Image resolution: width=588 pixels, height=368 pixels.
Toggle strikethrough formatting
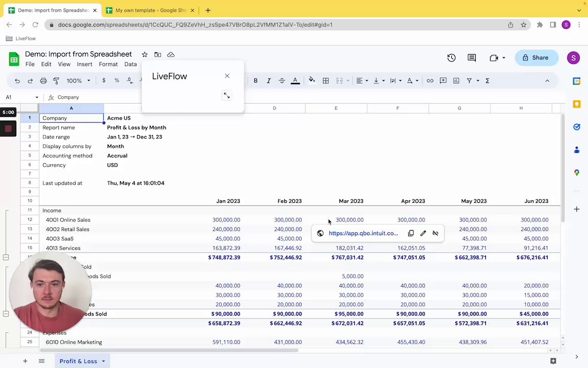(282, 81)
